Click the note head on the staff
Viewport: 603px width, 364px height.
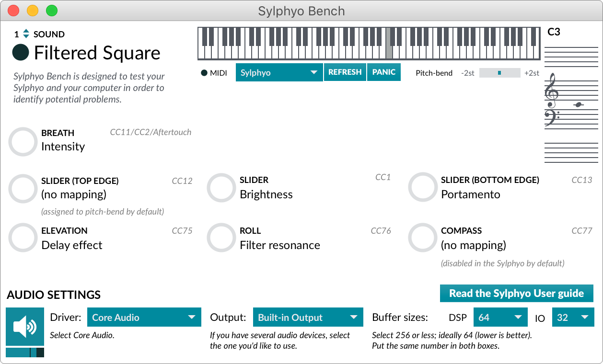point(579,104)
